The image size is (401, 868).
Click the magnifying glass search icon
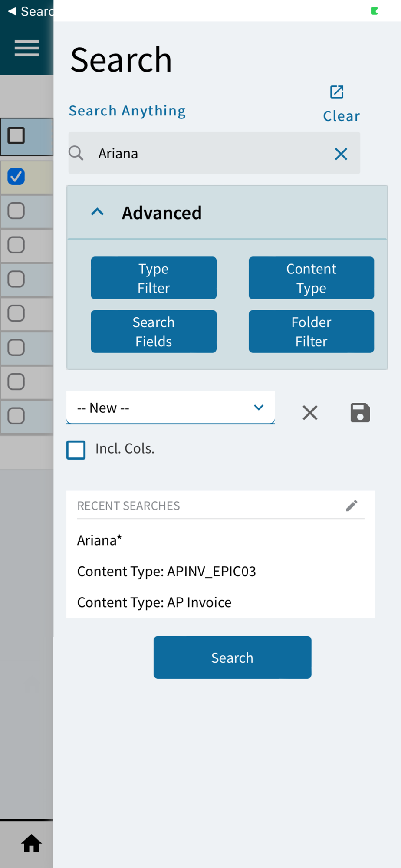76,153
